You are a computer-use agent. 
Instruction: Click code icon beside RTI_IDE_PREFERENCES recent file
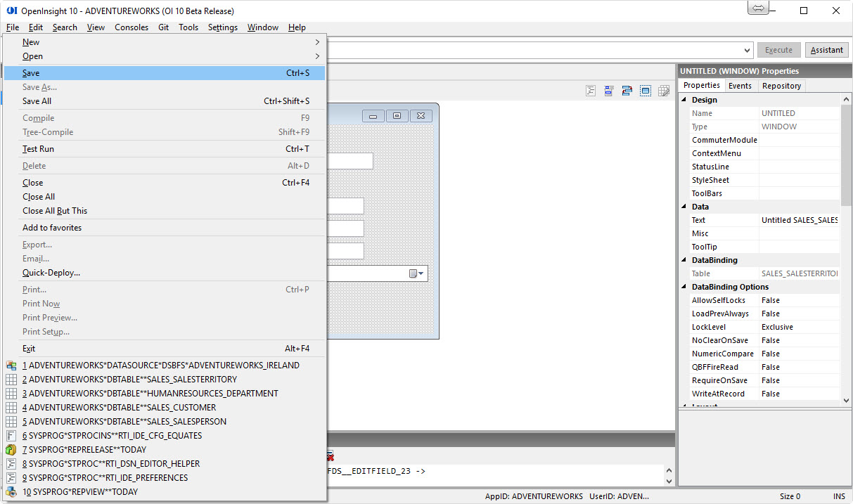[x=11, y=478]
